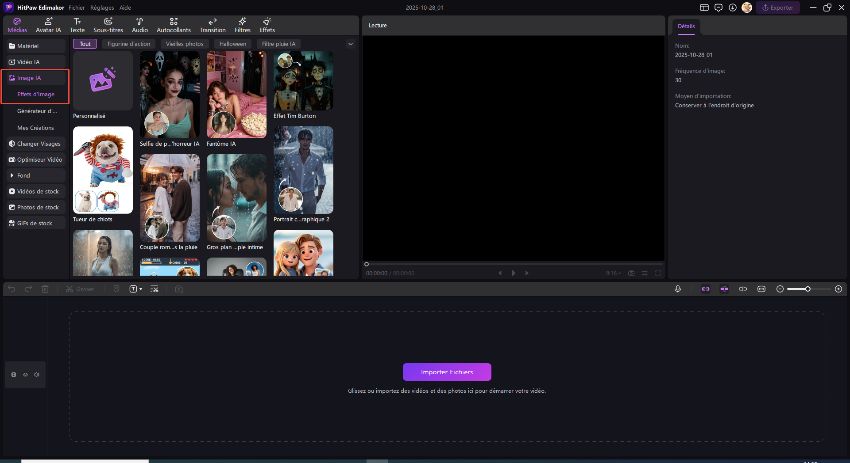Filter by Figurine d'action

point(128,44)
